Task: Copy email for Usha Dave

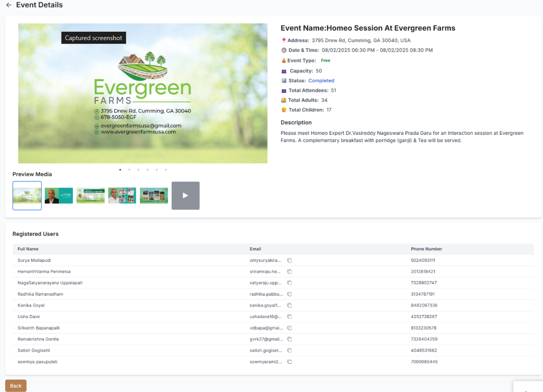Action: click(x=289, y=317)
